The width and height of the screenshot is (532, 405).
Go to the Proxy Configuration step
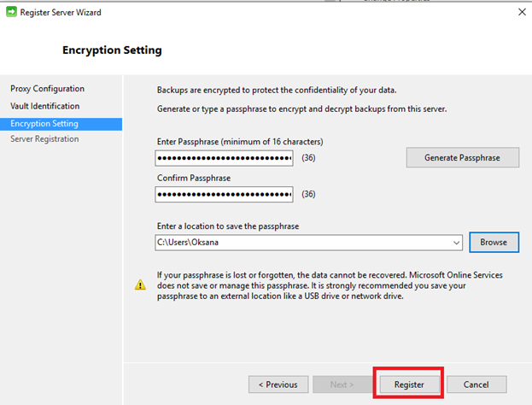pyautogui.click(x=47, y=89)
